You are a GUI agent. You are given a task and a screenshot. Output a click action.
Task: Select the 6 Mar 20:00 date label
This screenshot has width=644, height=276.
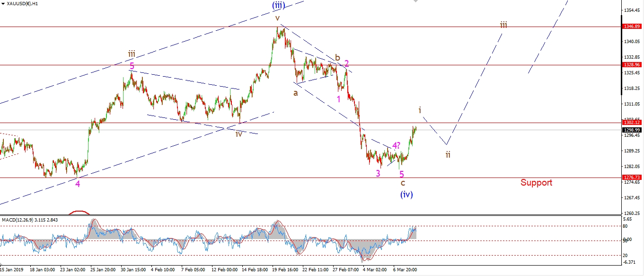pos(406,270)
